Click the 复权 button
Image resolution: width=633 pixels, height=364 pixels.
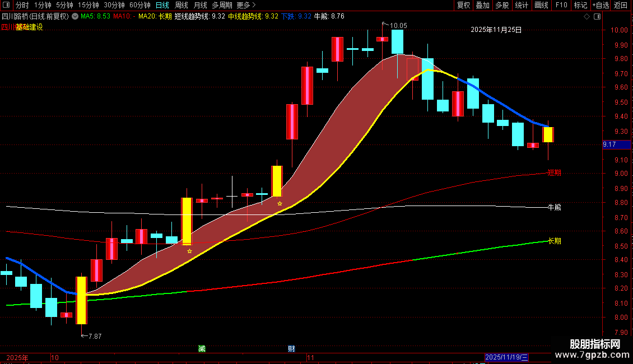tap(463, 5)
